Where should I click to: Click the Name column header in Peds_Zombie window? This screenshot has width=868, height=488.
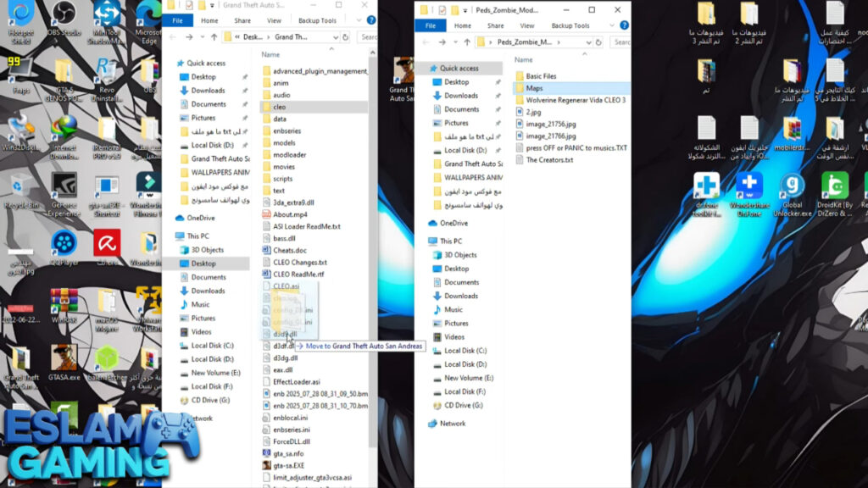pos(524,60)
